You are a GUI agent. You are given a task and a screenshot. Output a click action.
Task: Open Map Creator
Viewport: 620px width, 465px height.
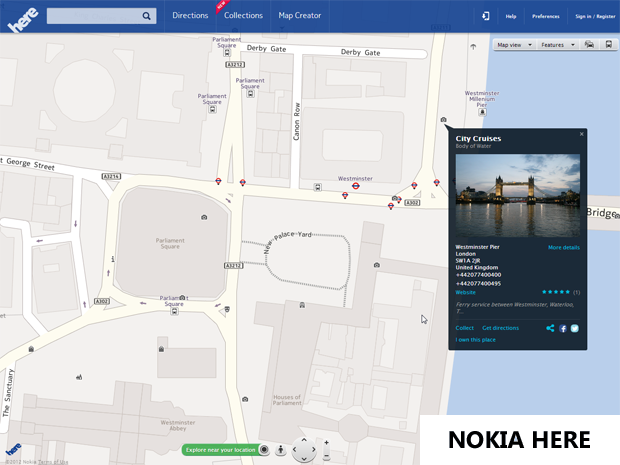coord(300,16)
